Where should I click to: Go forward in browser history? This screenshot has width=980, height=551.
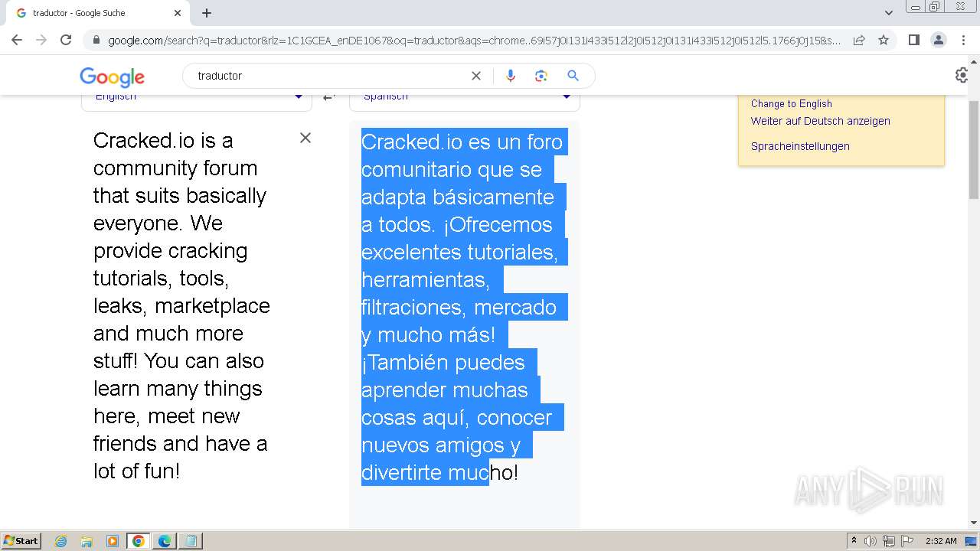point(41,40)
